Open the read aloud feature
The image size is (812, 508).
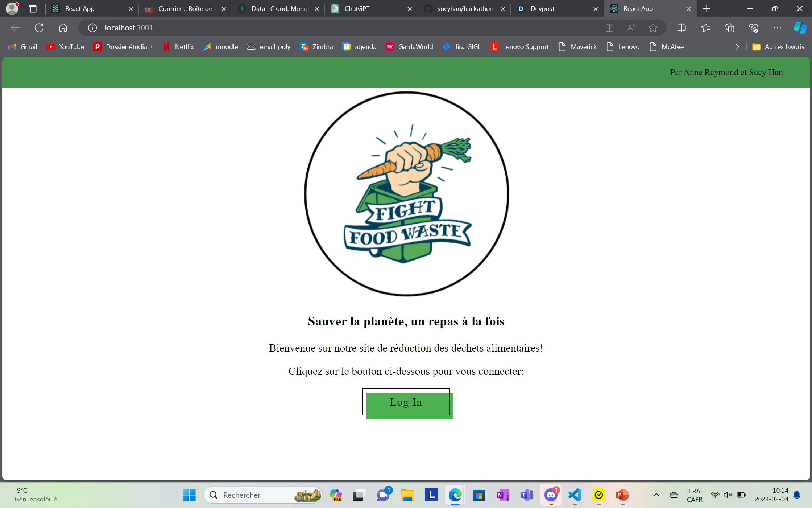pos(631,28)
